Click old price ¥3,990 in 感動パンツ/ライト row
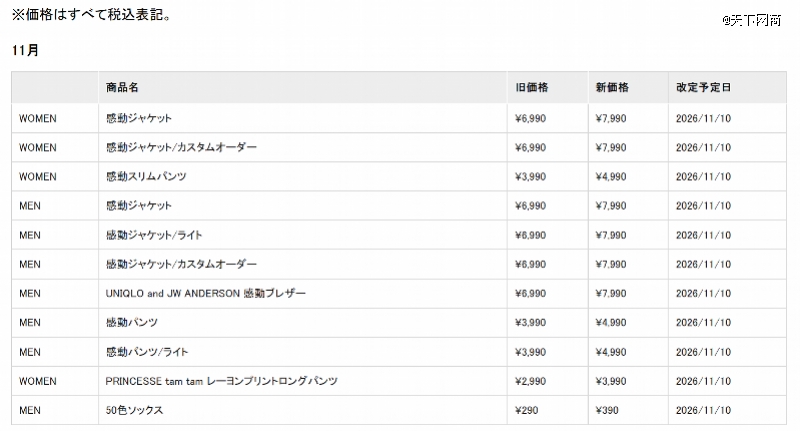The width and height of the screenshot is (800, 431). click(531, 352)
